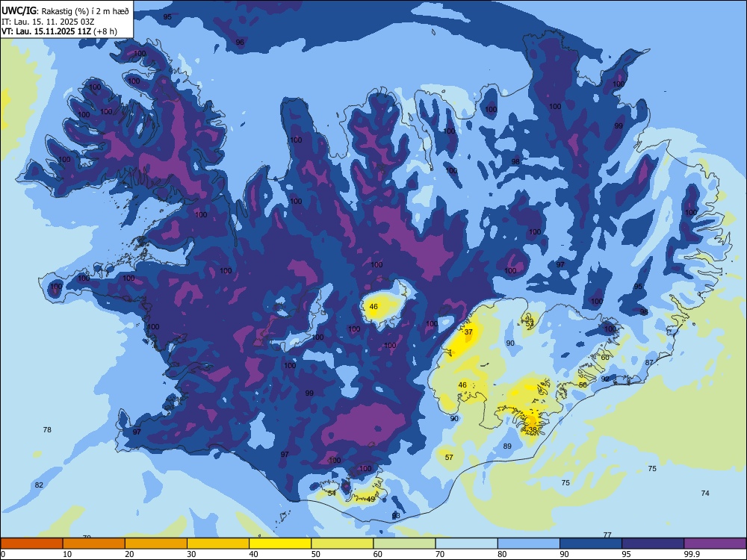The height and width of the screenshot is (560, 747).
Task: Click the orange 10–20 legend swatch
Action: click(94, 544)
